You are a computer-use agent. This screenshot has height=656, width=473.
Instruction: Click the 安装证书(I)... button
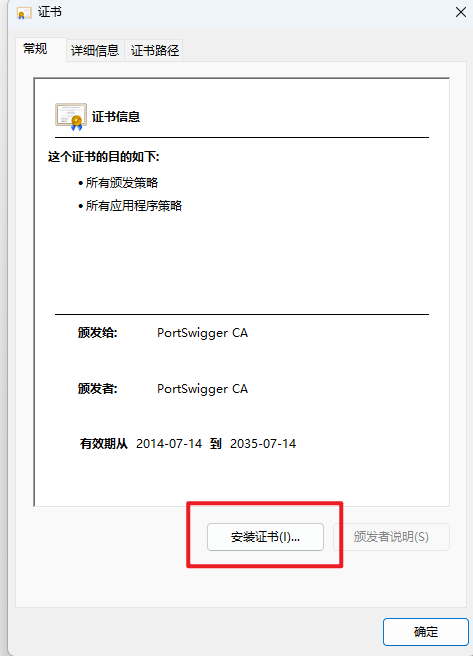click(265, 537)
